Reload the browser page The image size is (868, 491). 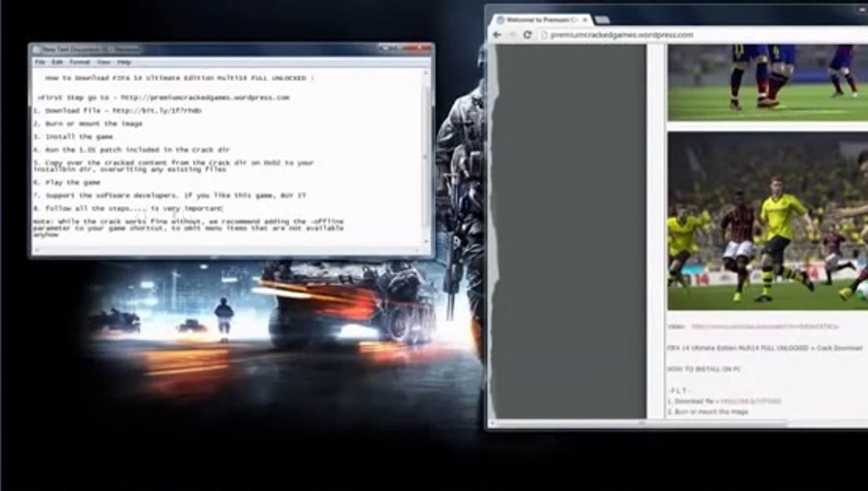tap(527, 35)
